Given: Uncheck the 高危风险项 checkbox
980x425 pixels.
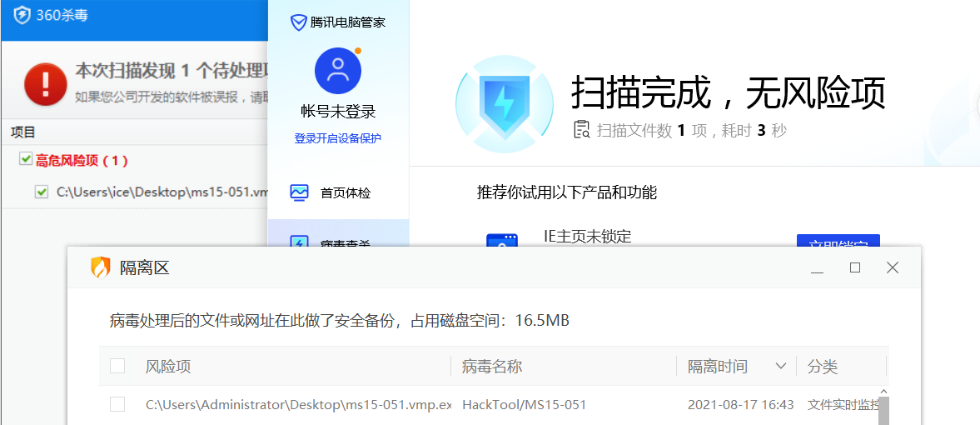Looking at the screenshot, I should [x=26, y=160].
